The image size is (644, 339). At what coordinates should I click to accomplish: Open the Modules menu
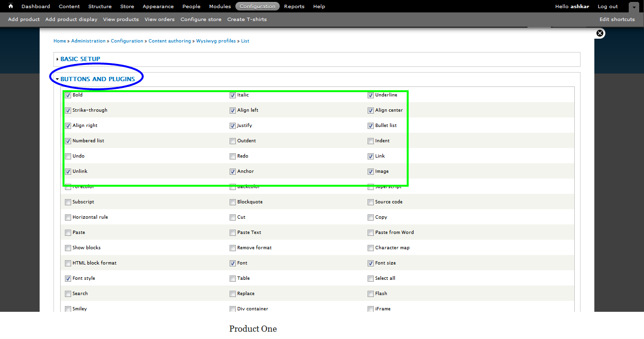pyautogui.click(x=220, y=6)
